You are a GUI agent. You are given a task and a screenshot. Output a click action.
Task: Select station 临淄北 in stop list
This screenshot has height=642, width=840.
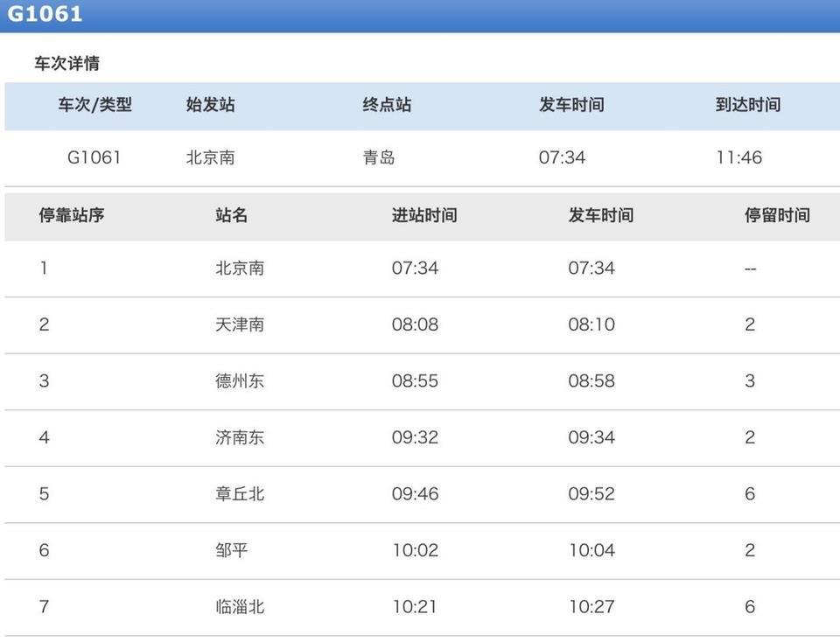240,607
